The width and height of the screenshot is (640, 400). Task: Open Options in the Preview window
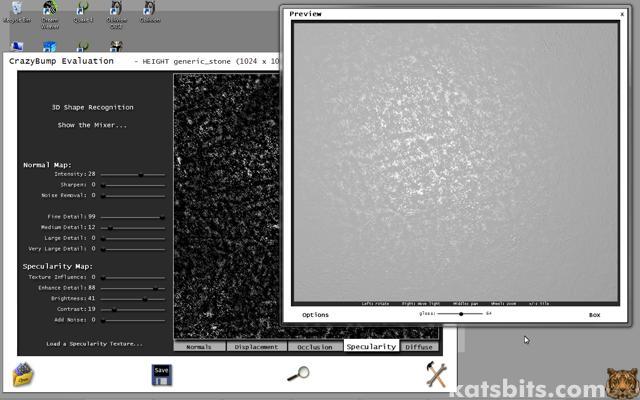pos(315,315)
